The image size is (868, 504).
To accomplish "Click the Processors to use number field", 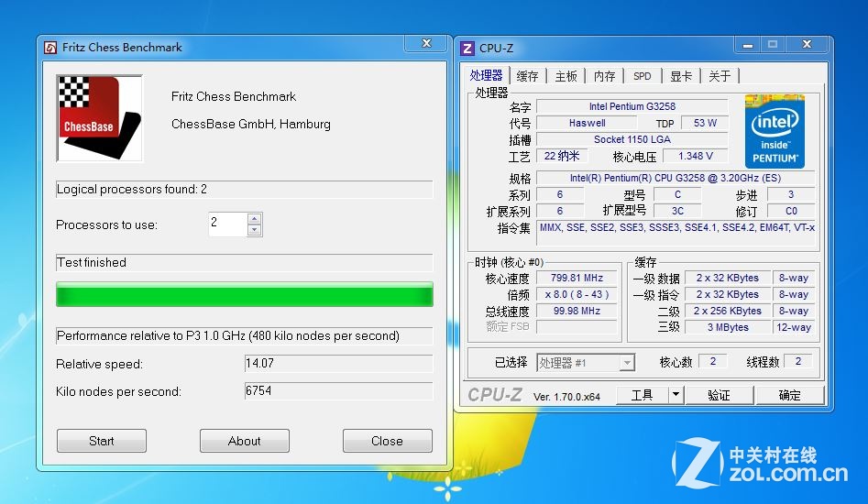I will pyautogui.click(x=227, y=225).
